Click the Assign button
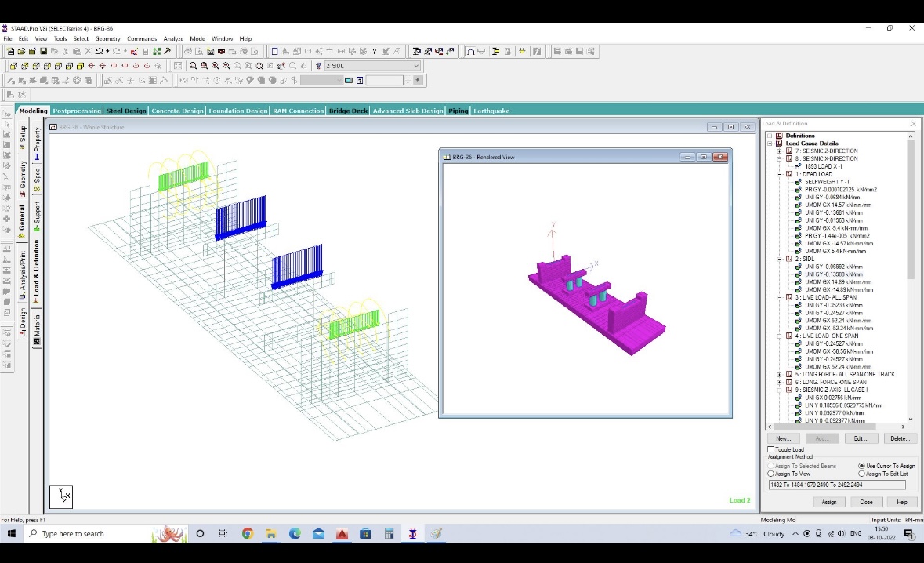 [829, 502]
